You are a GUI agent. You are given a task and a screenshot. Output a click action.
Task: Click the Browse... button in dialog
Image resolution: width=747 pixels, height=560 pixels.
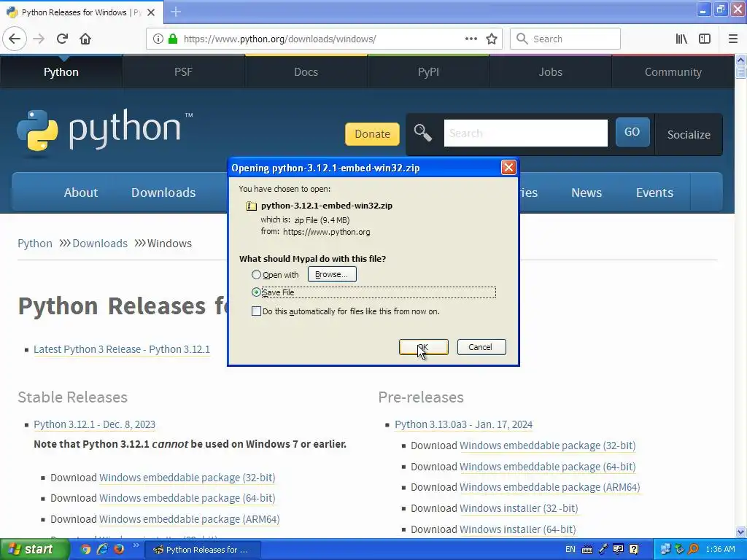[x=332, y=274]
